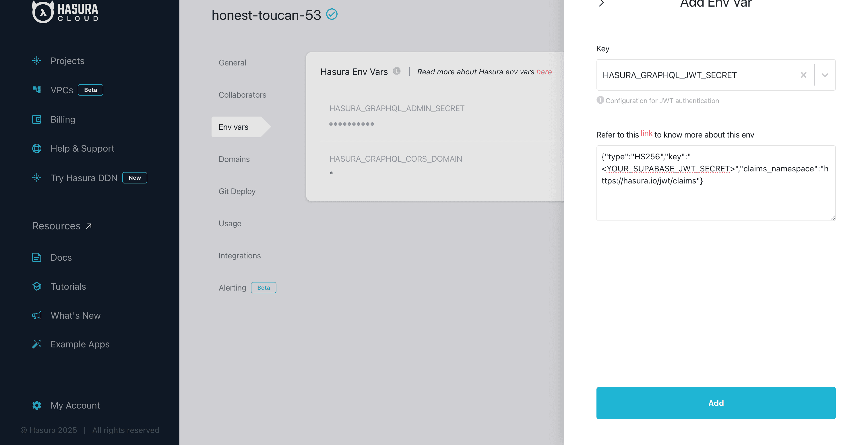Click the Hasura Env Vars info icon
Screen dimensions: 868x445
tap(397, 71)
